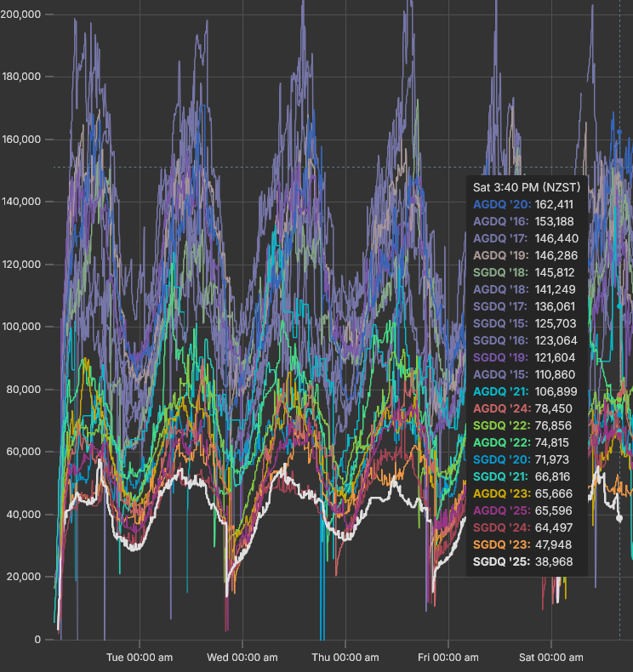Click the SGDQ '16 tooltip row
This screenshot has height=672, width=633.
point(526,340)
